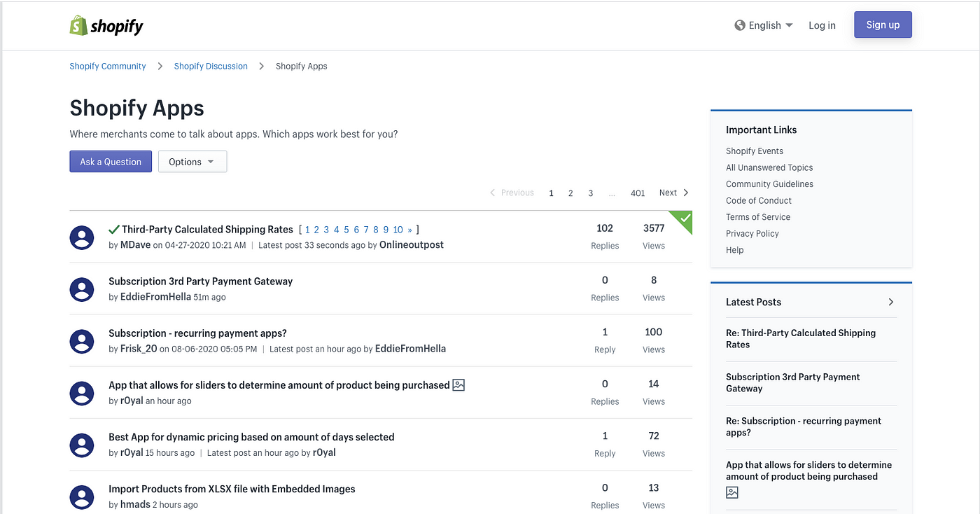Go to Next page
The image size is (980, 514).
pos(674,193)
